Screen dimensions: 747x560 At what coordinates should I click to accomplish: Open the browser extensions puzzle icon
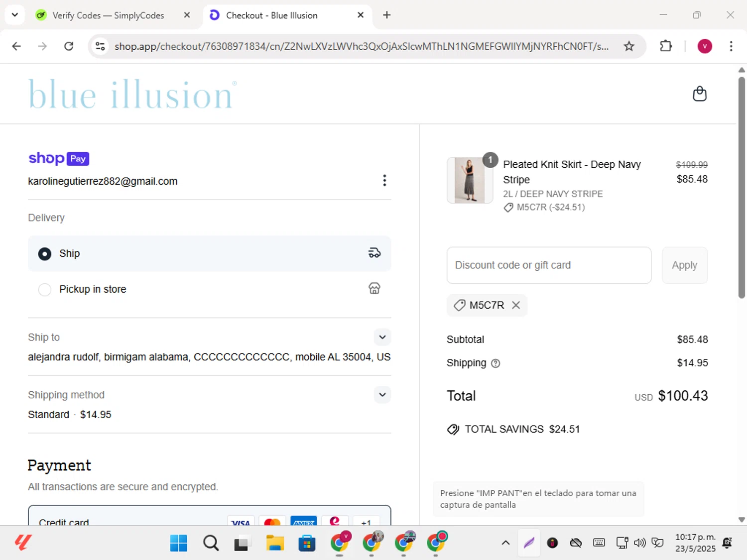(x=666, y=46)
